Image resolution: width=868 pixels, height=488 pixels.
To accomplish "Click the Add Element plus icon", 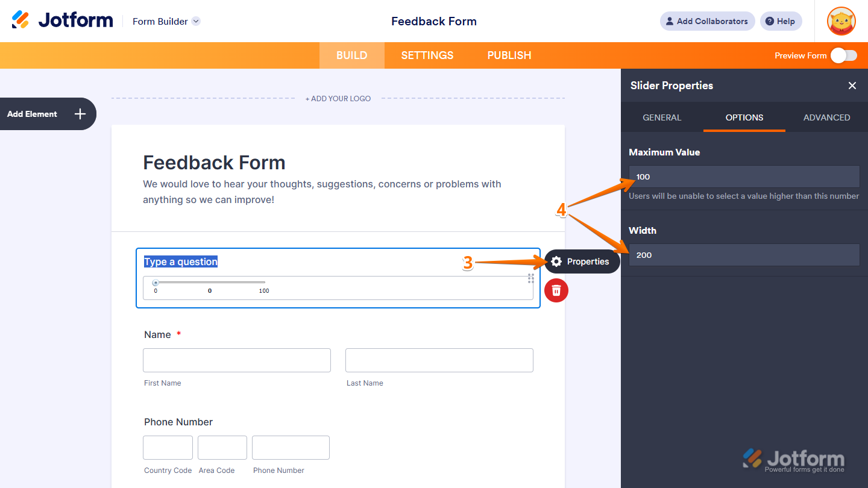I will coord(79,114).
